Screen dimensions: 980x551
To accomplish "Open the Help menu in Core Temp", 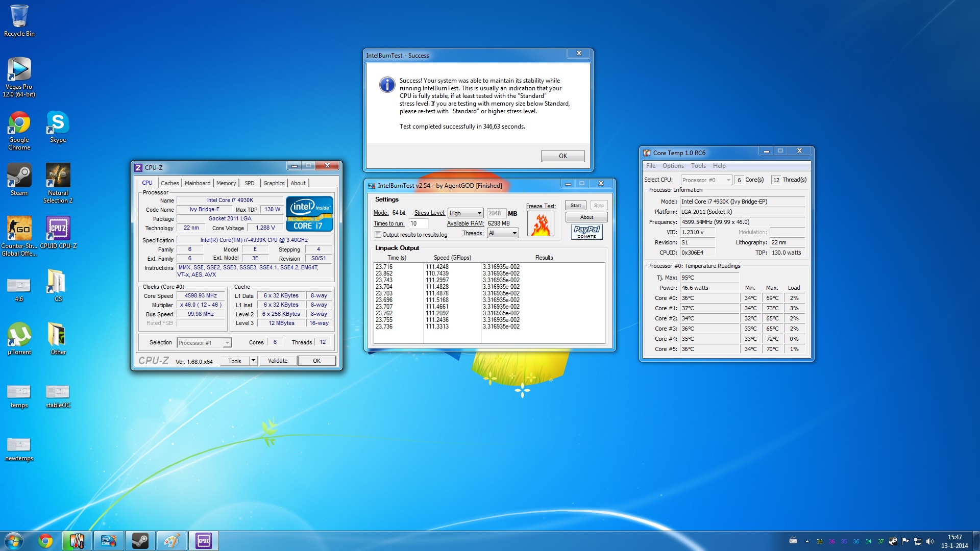I will click(719, 166).
